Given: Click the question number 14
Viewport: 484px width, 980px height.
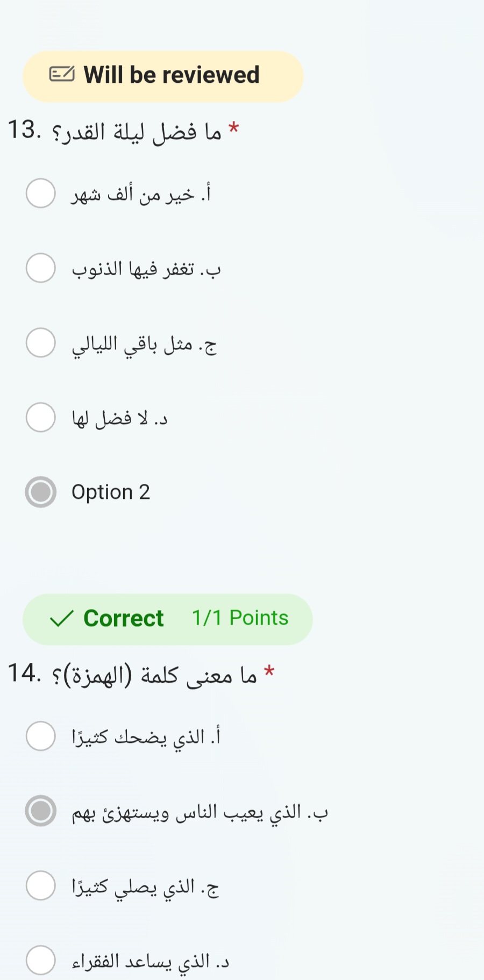Looking at the screenshot, I should 25,674.
